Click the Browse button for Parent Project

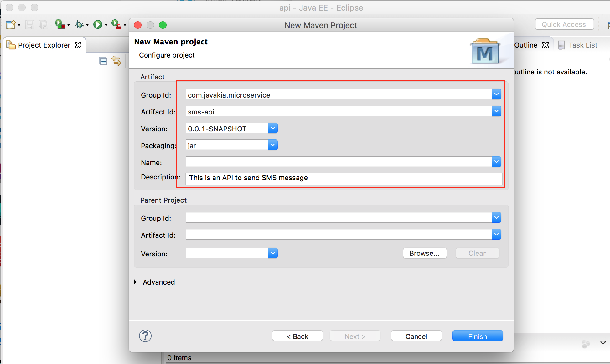coord(424,254)
